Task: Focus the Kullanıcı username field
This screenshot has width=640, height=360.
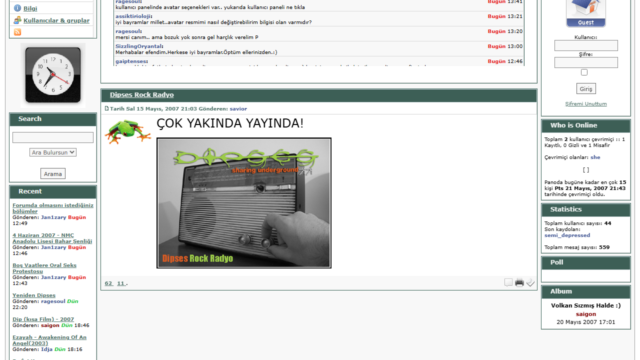Action: coord(586,45)
